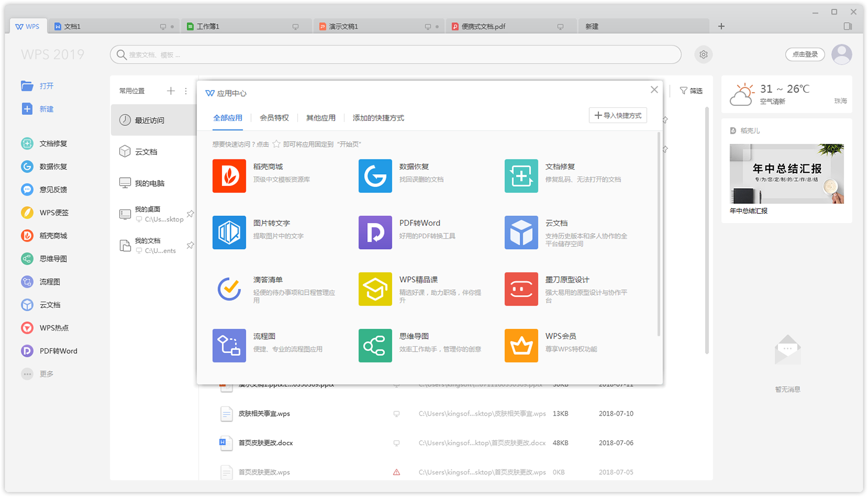
Task: Click the recent files list scrollbar
Action: coord(707,231)
